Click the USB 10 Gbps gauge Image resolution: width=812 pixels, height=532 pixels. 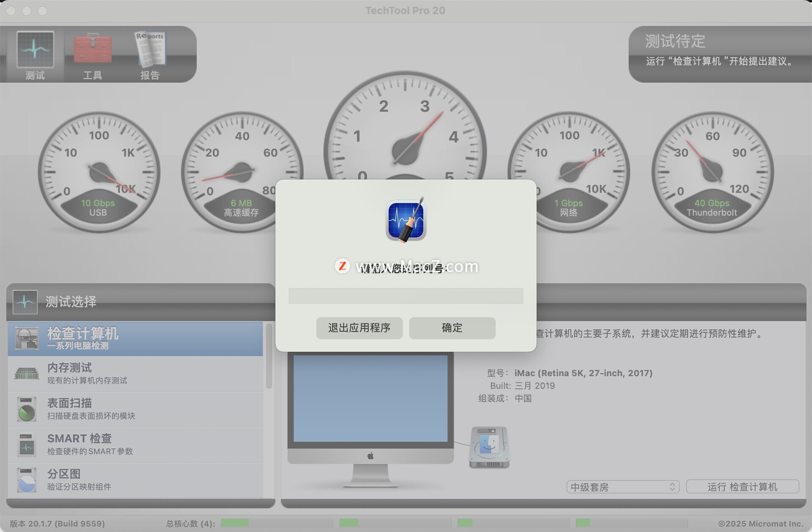click(99, 172)
